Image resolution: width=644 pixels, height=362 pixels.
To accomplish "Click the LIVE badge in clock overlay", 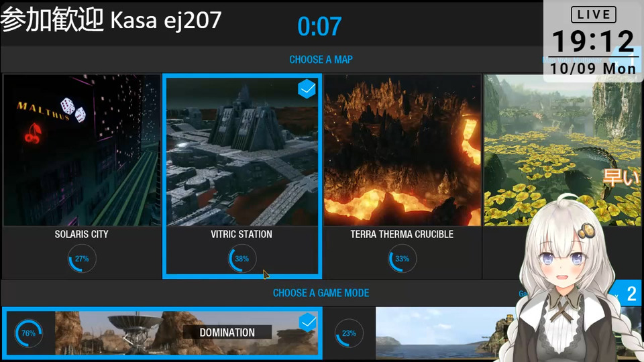I will [x=594, y=15].
